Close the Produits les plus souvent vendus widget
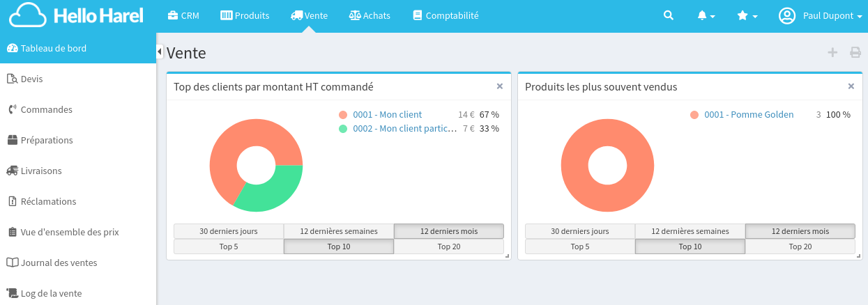This screenshot has height=305, width=868. (x=851, y=86)
